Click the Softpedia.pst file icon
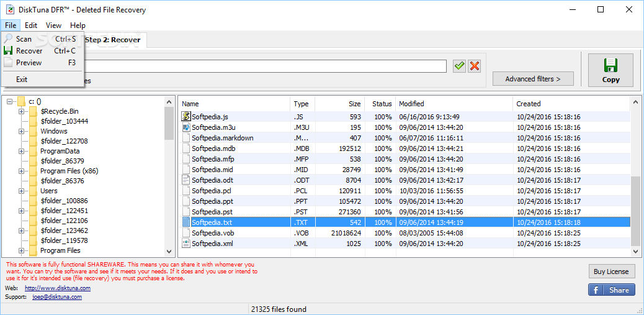 pyautogui.click(x=186, y=212)
